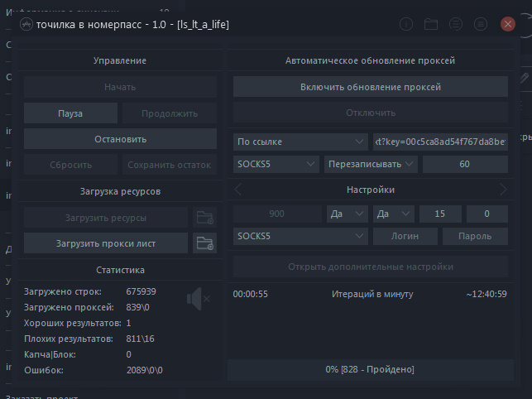Open the folder icon in title bar
Viewport: 532px width, 399px height.
coord(431,24)
